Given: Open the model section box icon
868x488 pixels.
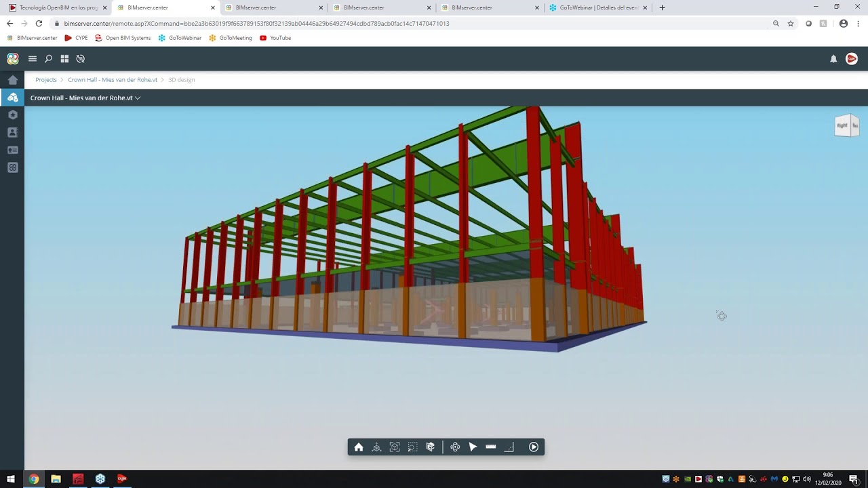Looking at the screenshot, I should point(430,447).
